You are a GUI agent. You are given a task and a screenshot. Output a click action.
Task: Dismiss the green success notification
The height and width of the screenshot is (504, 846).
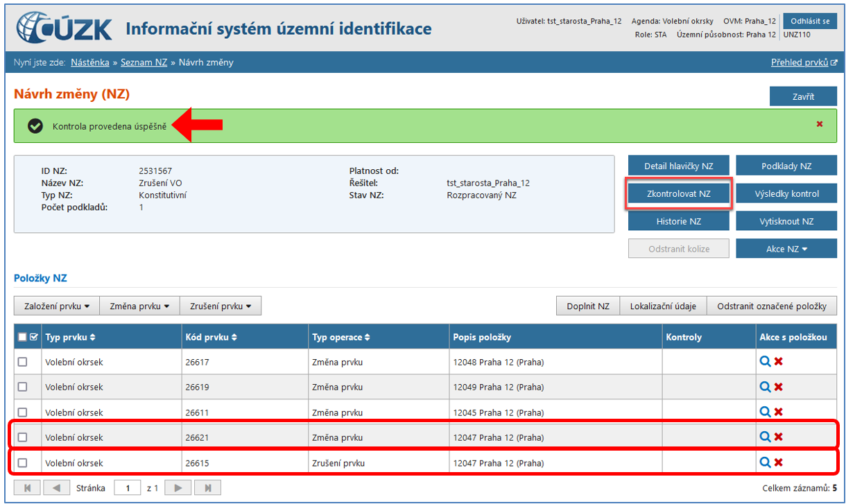820,124
